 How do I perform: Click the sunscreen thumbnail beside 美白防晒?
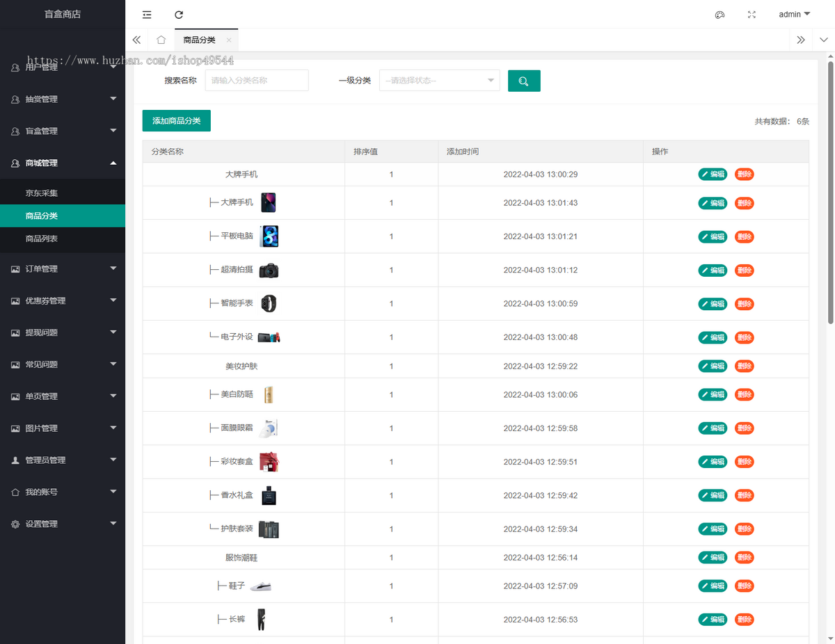coord(269,395)
